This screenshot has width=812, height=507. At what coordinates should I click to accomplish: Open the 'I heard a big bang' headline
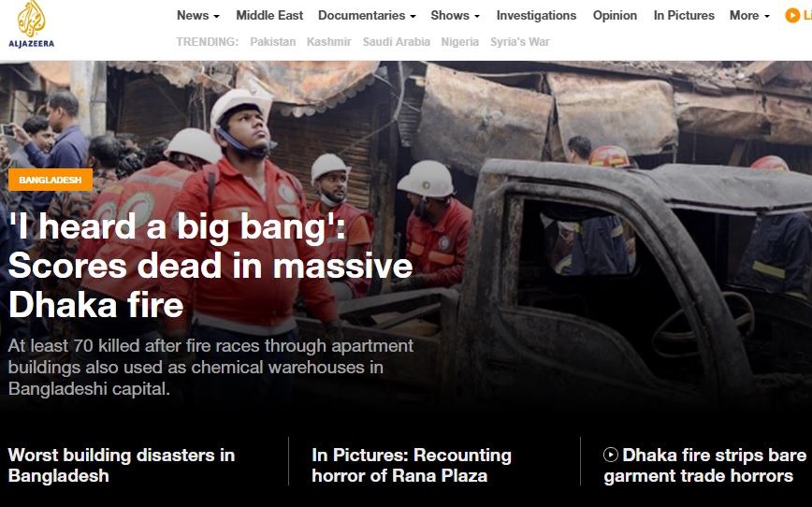210,266
